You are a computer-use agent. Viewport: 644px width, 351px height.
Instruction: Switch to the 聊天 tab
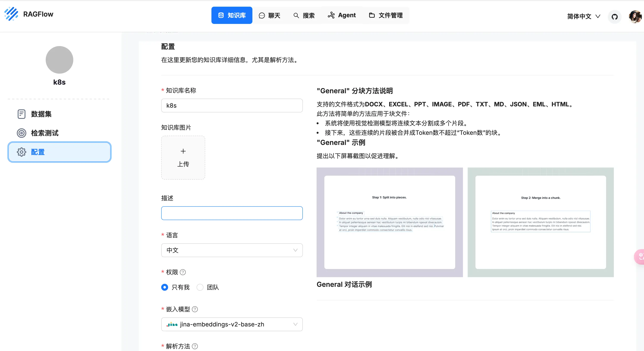(269, 15)
